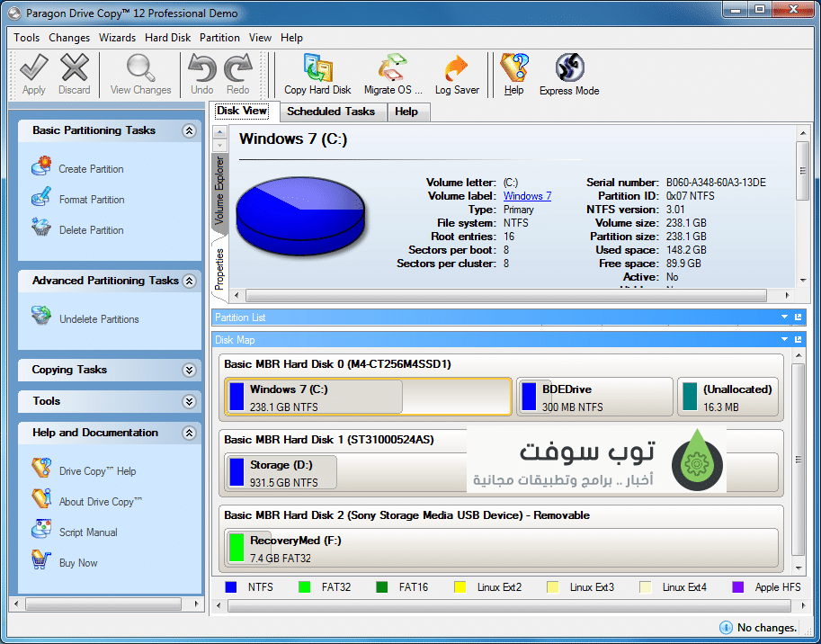Switch to Express Mode icon
This screenshot has height=644, width=821.
click(569, 68)
